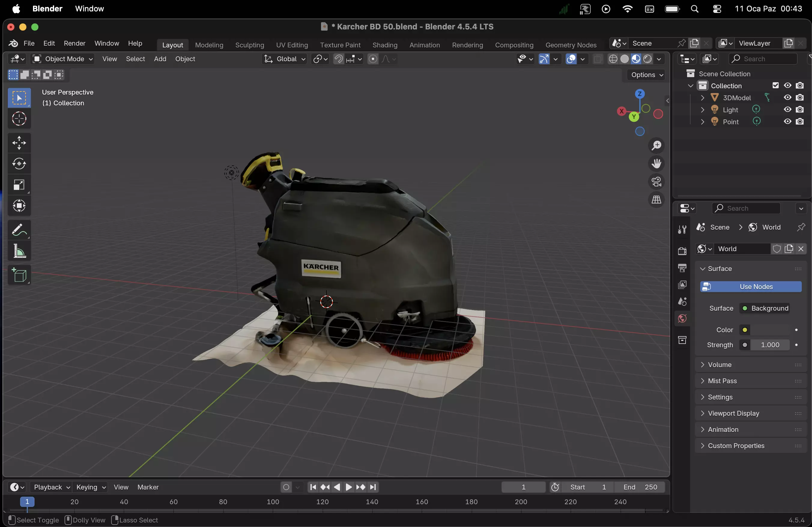
Task: Toggle camera view in viewport
Action: [x=656, y=182]
